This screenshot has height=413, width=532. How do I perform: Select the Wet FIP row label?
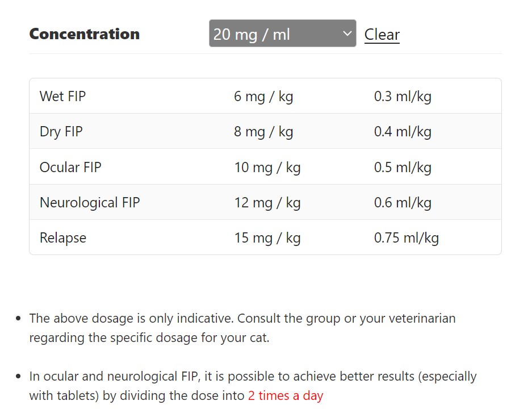tap(62, 97)
